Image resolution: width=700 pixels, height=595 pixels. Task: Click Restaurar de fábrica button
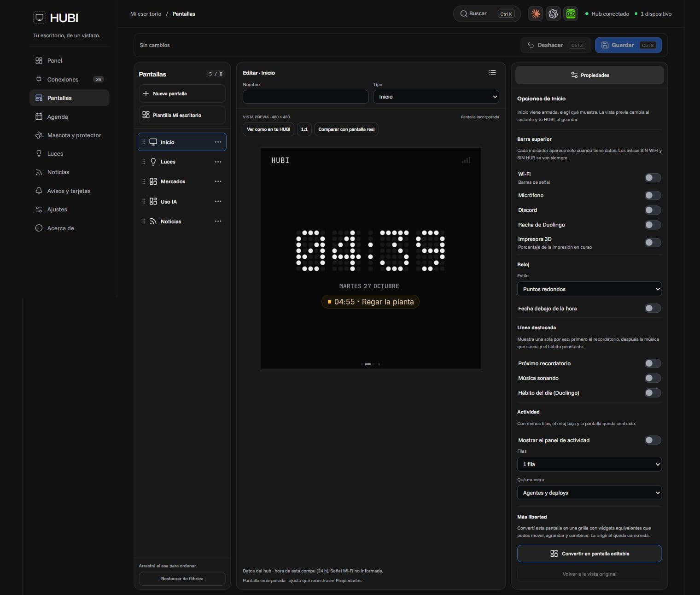coord(182,579)
